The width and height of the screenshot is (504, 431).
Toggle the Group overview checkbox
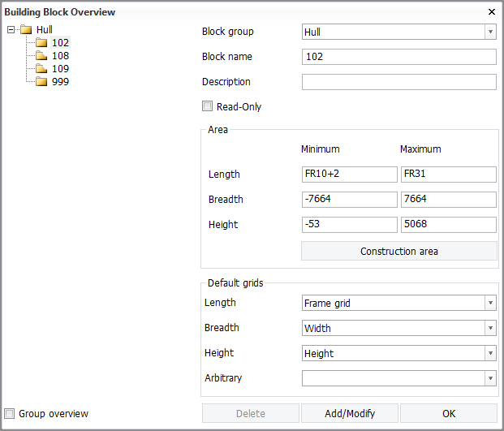pos(10,413)
